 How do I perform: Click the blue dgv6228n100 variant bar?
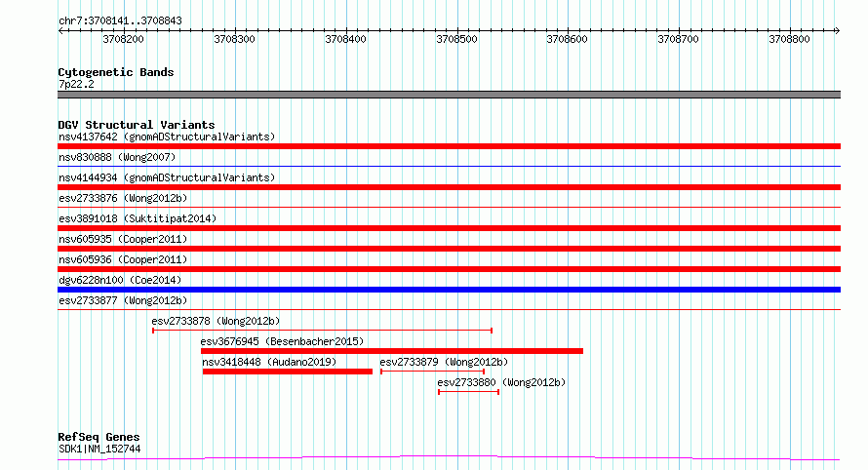click(449, 290)
